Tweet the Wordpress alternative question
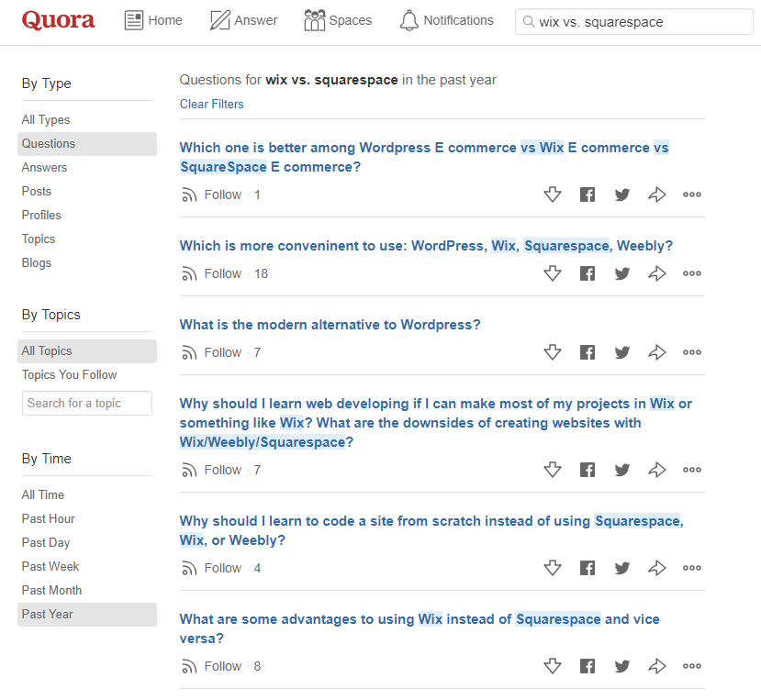The height and width of the screenshot is (700, 761). click(x=622, y=352)
